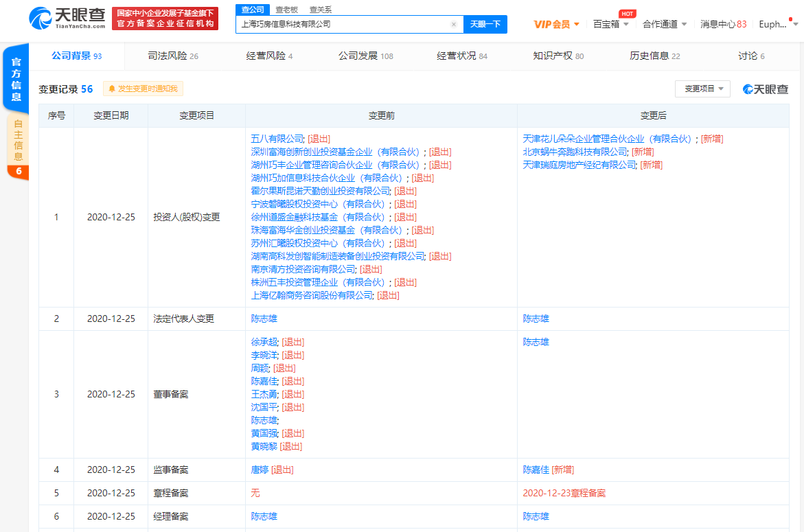Open 唐婷 supervisor profile link
Screen dimensions: 804x532
(x=260, y=470)
